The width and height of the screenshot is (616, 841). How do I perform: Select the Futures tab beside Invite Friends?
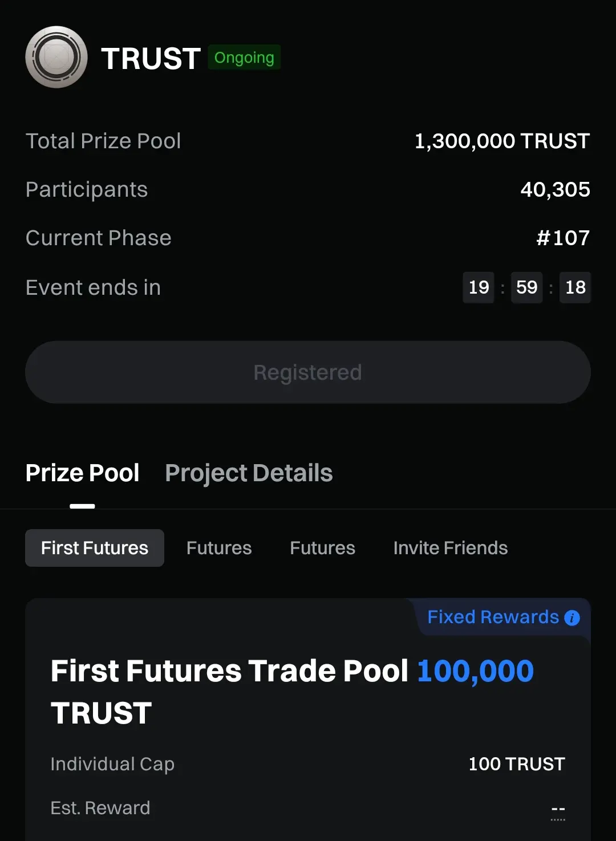(x=322, y=548)
